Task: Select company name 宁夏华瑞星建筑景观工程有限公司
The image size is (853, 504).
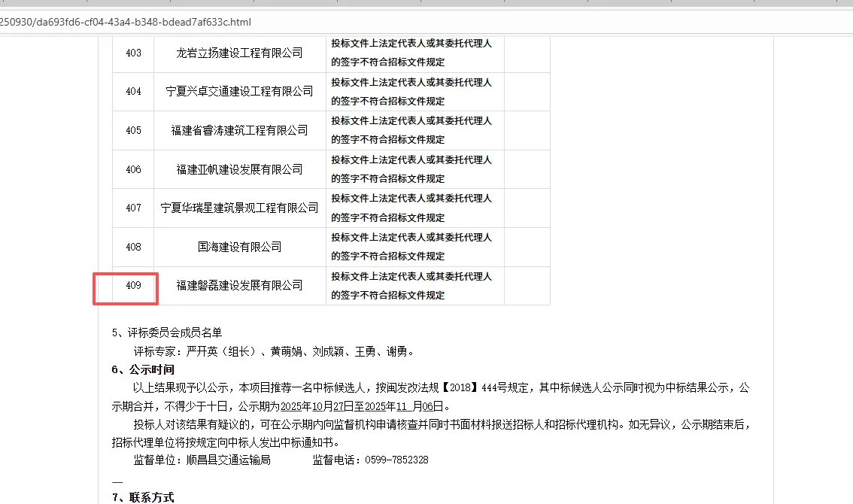Action: [239, 208]
